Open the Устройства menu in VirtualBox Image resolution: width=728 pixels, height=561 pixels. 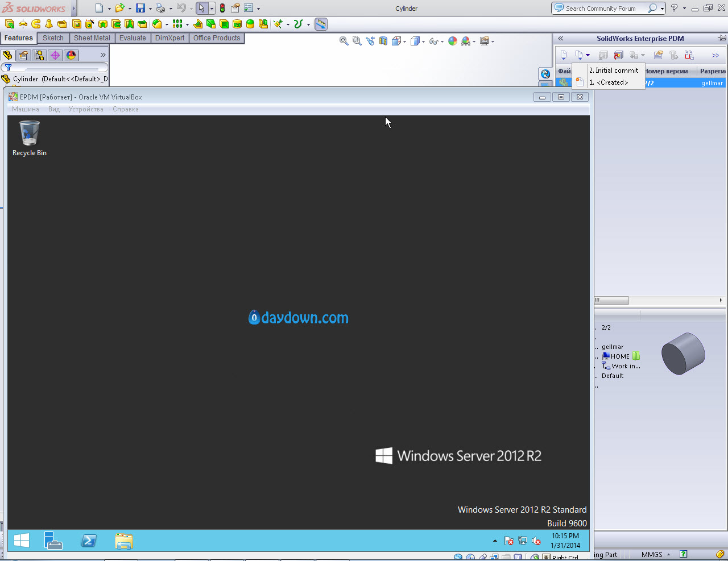[86, 109]
